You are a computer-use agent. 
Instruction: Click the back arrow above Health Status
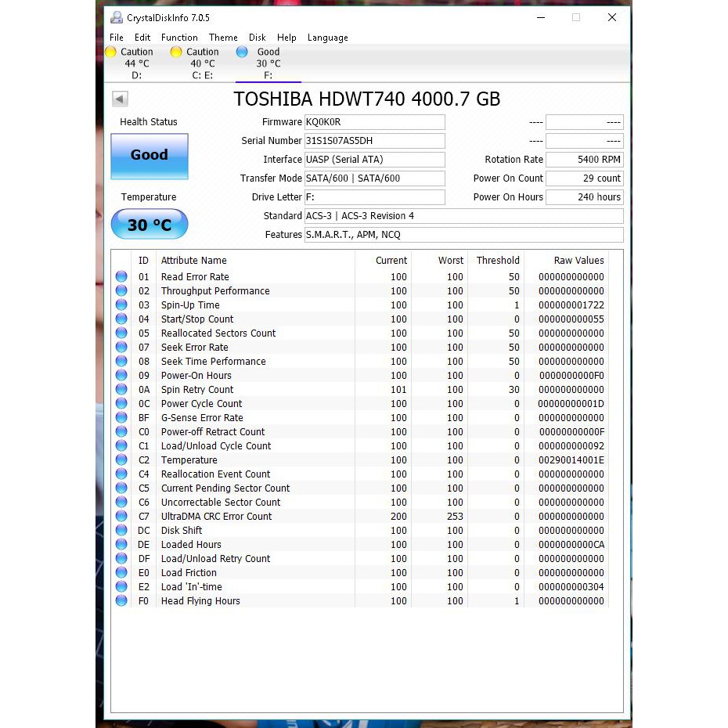pyautogui.click(x=119, y=99)
